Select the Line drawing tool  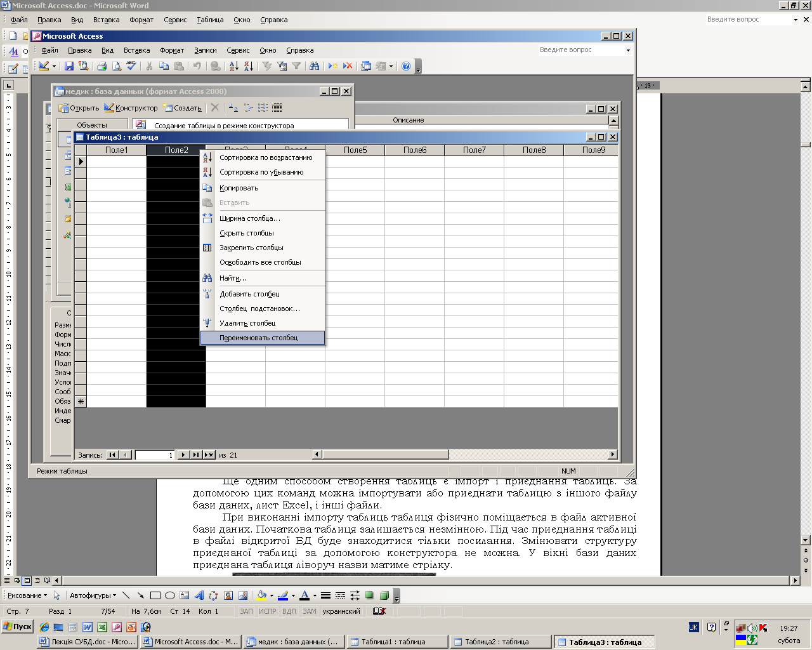126,595
